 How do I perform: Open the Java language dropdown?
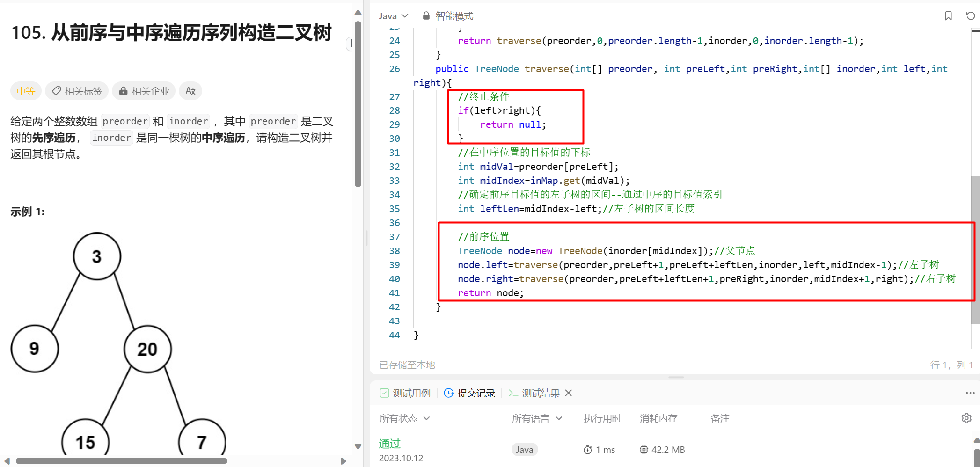point(393,16)
